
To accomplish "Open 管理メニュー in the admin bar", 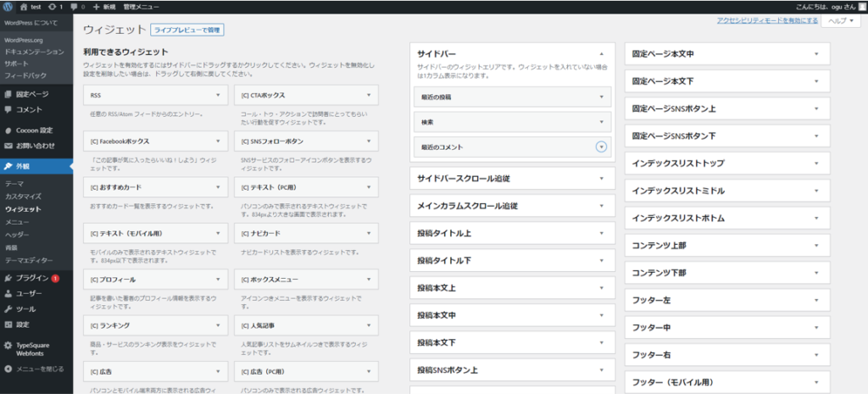I will (x=142, y=7).
